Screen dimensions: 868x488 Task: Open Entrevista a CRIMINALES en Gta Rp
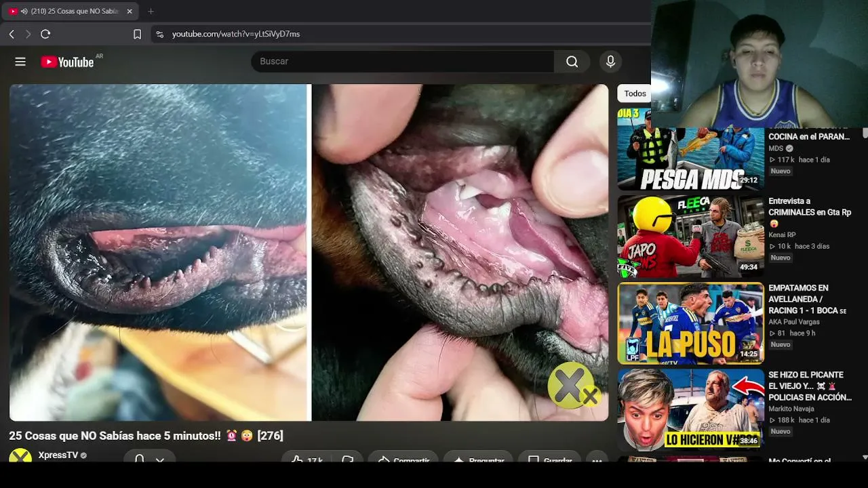[810, 211]
